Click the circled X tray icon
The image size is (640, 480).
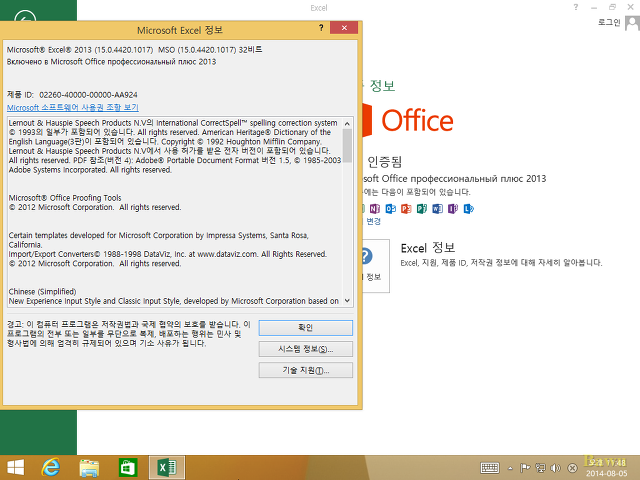click(x=572, y=468)
